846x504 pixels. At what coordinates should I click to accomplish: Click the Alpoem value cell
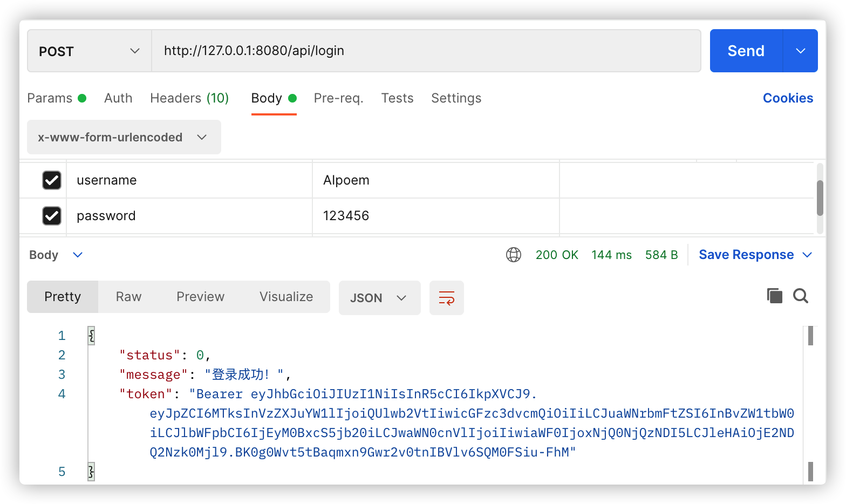[x=436, y=180]
